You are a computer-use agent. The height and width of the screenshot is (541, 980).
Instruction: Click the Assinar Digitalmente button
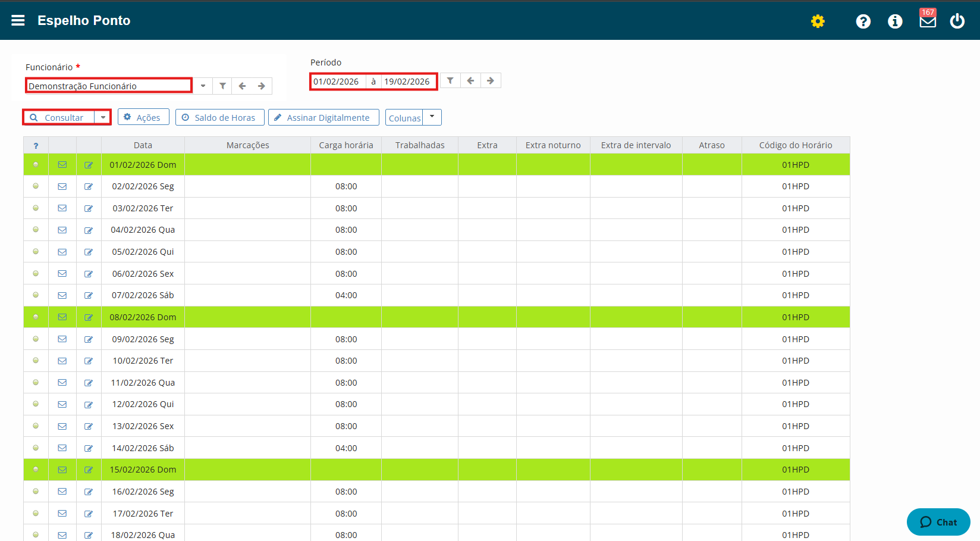pyautogui.click(x=323, y=117)
